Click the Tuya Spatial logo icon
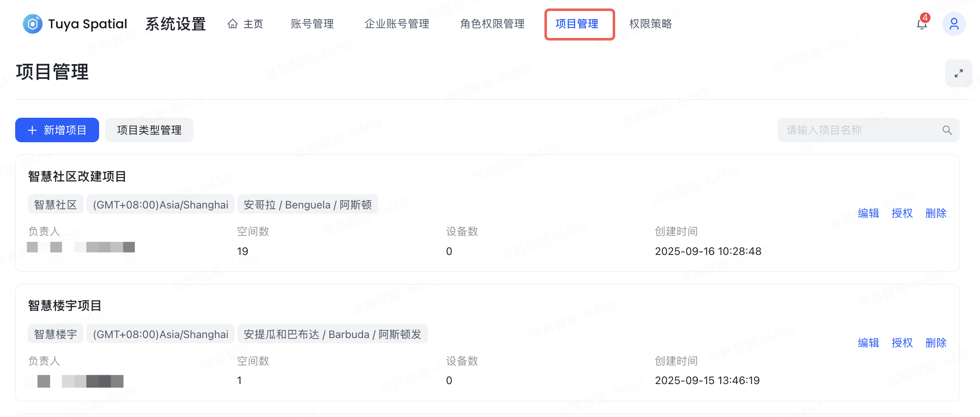Viewport: 980px width, 417px height. (32, 24)
